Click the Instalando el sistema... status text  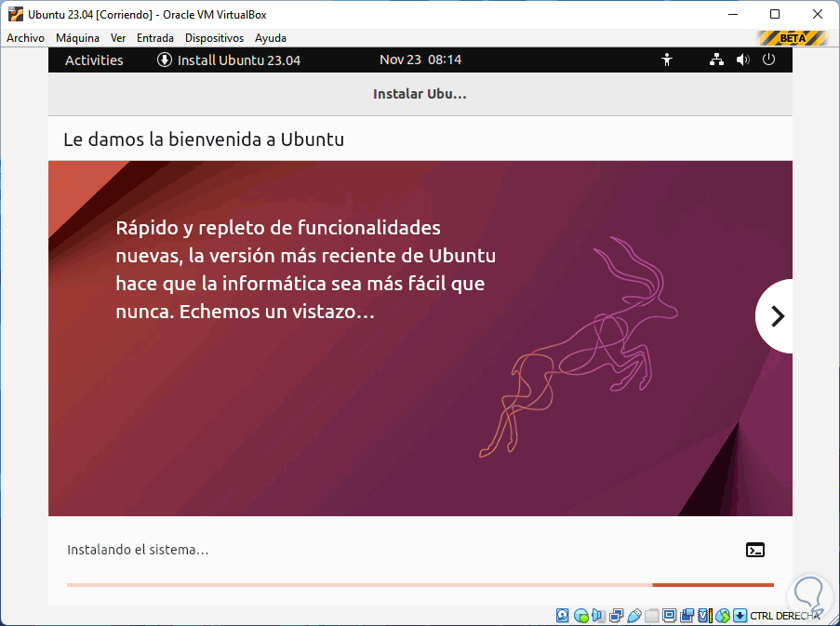point(138,550)
